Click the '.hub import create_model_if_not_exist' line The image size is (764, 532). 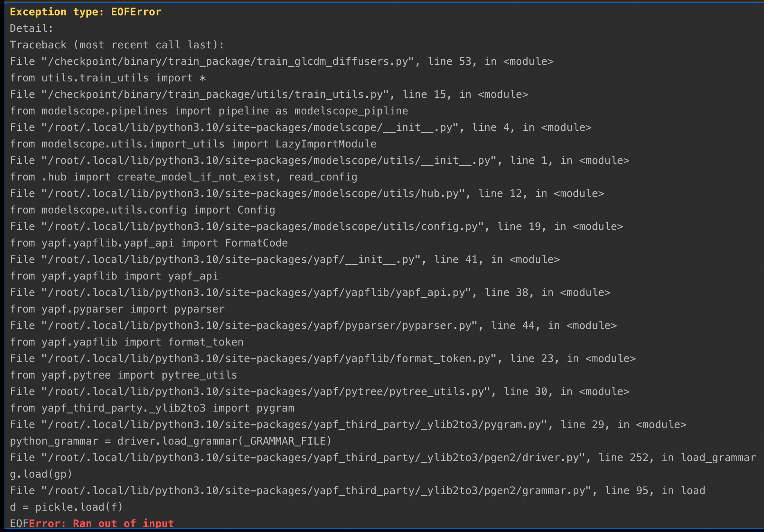click(184, 177)
